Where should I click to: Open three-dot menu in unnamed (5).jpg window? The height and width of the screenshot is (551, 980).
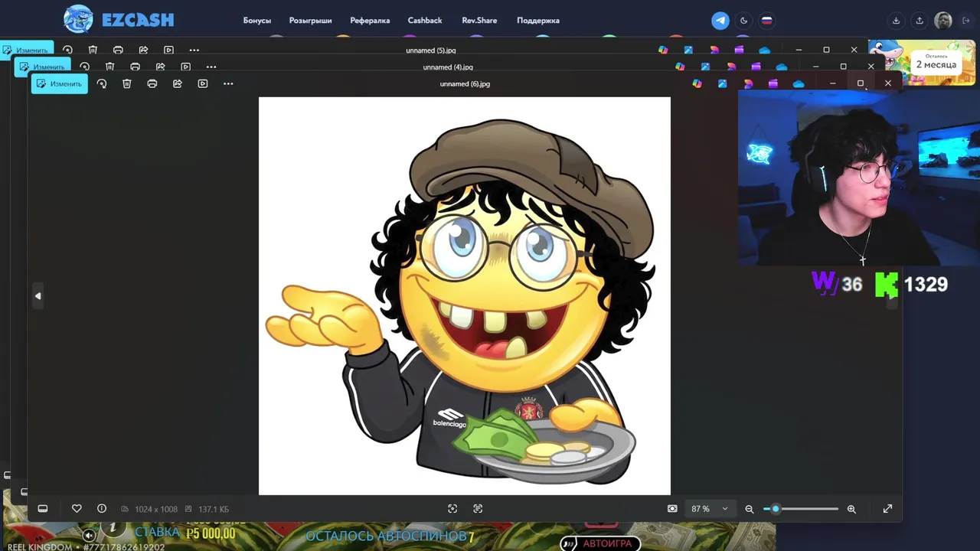coord(194,51)
